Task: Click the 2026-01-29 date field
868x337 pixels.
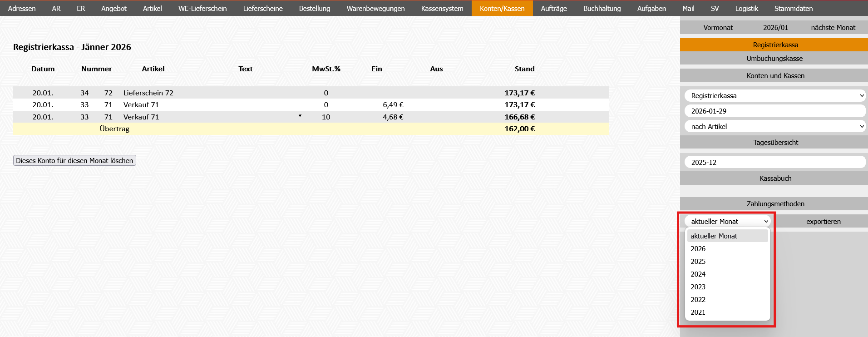Action: tap(774, 111)
